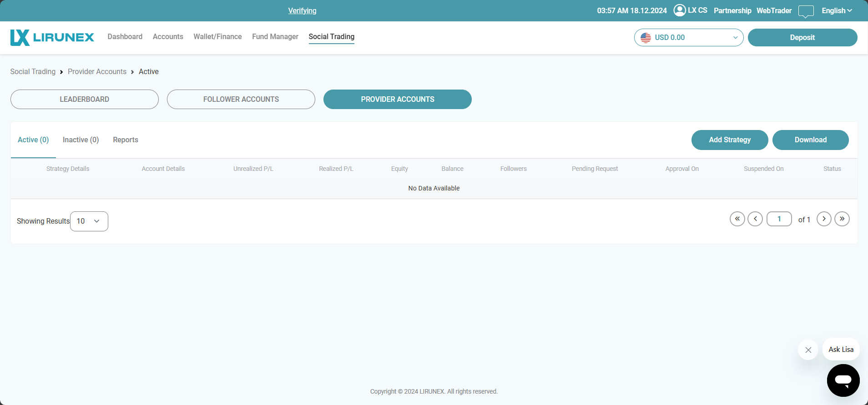Open the live chat widget bubble
This screenshot has height=405, width=868.
point(843,380)
